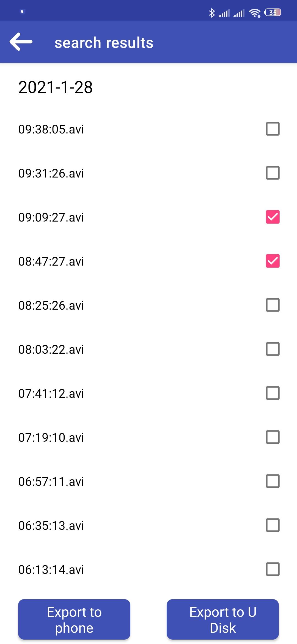Tap the back arrow icon
Screen dimensions: 297x644
21,42
